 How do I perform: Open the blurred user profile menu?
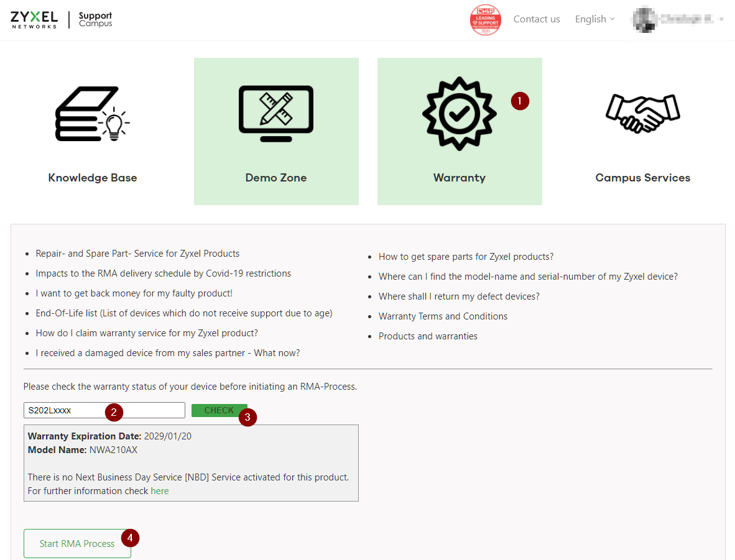(677, 19)
